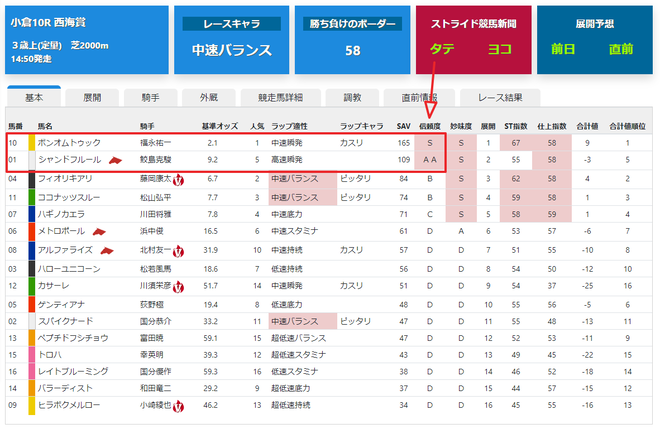Click horse name ハギノカエラ
The width and height of the screenshot is (660, 429).
(x=61, y=214)
